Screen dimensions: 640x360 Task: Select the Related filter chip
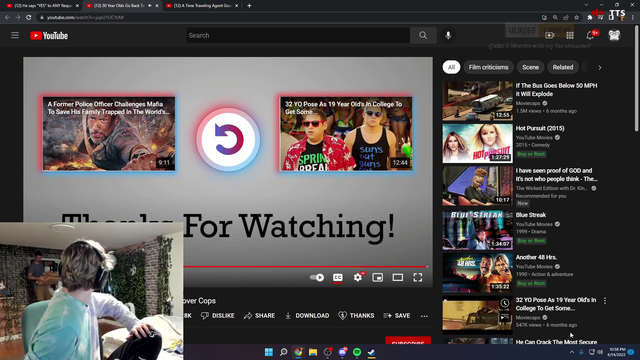click(562, 67)
